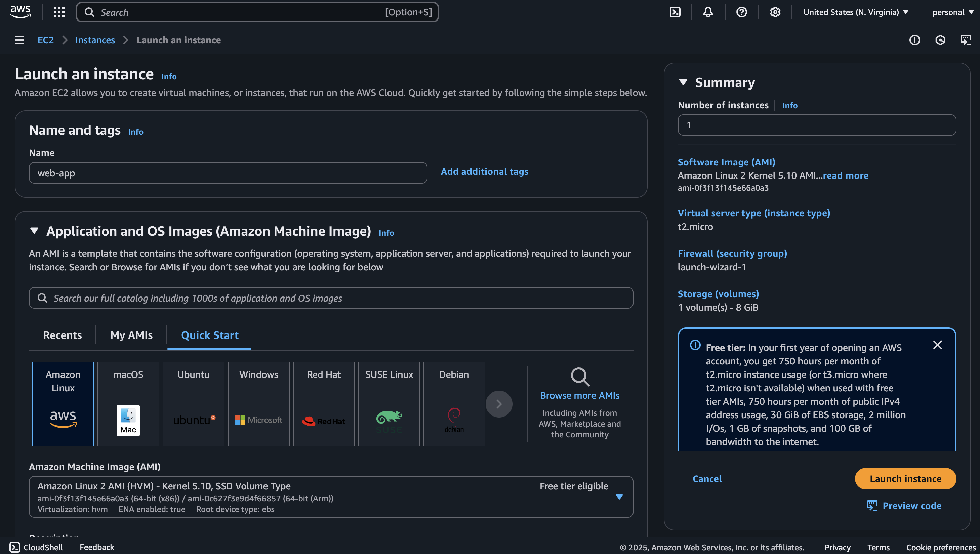The width and height of the screenshot is (980, 554).
Task: Toggle the side navigation hamburger menu
Action: tap(19, 40)
